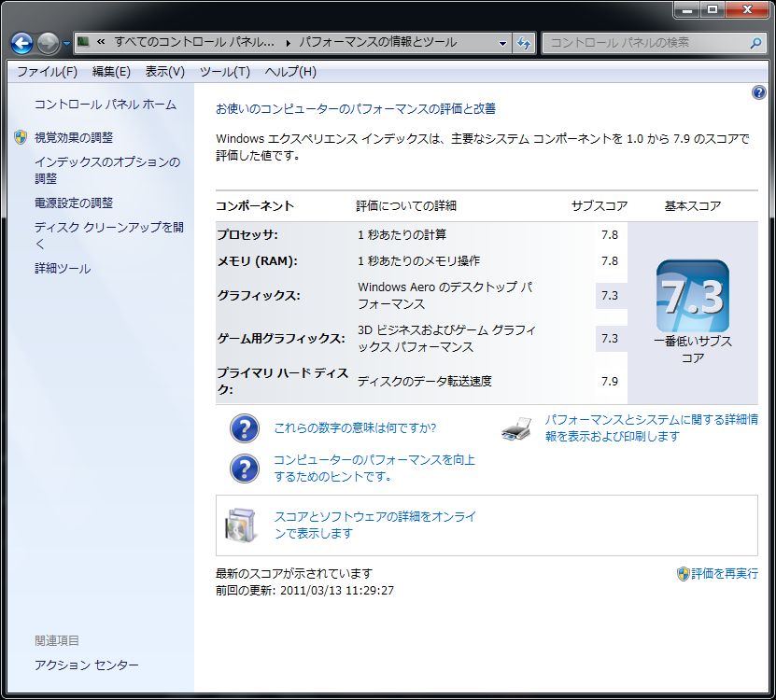
Task: Open インデックスのオプションの調整 link
Action: click(107, 170)
